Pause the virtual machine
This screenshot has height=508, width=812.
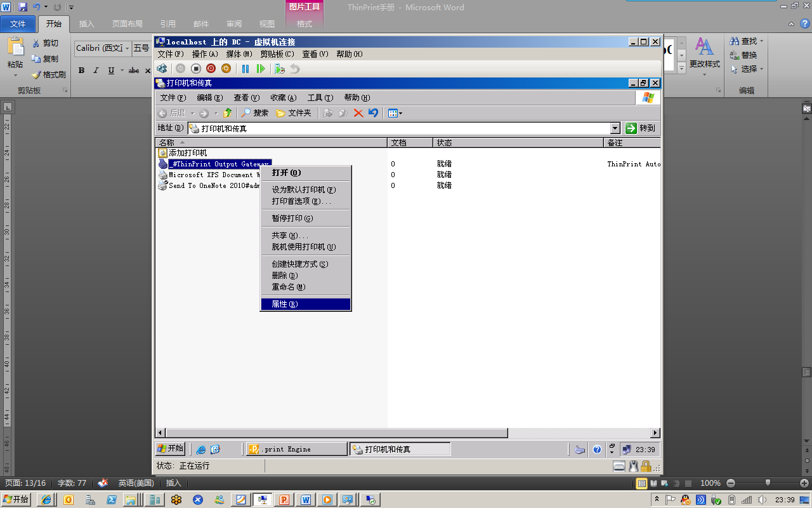tap(246, 69)
